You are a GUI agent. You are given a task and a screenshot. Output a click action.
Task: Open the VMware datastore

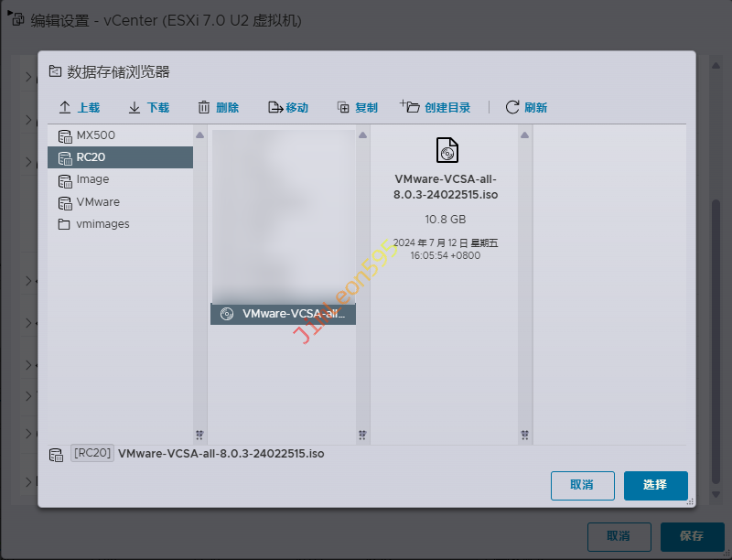(98, 201)
